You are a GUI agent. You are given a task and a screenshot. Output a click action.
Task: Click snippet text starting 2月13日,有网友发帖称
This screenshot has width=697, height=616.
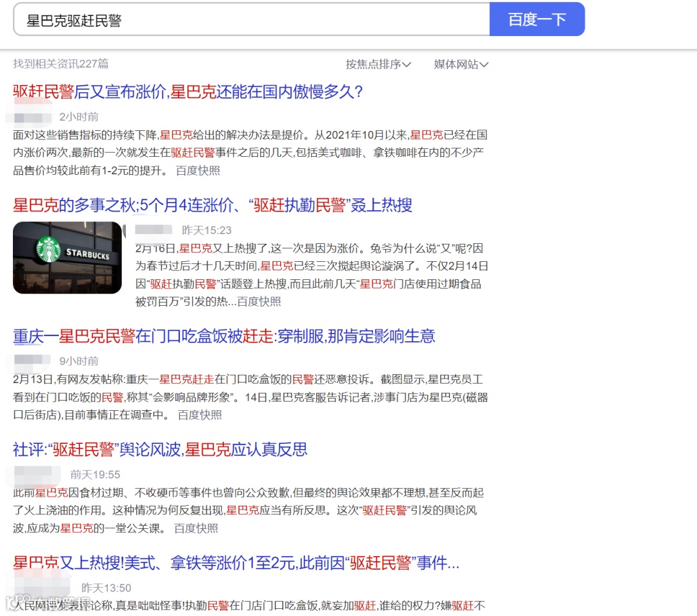point(250,397)
